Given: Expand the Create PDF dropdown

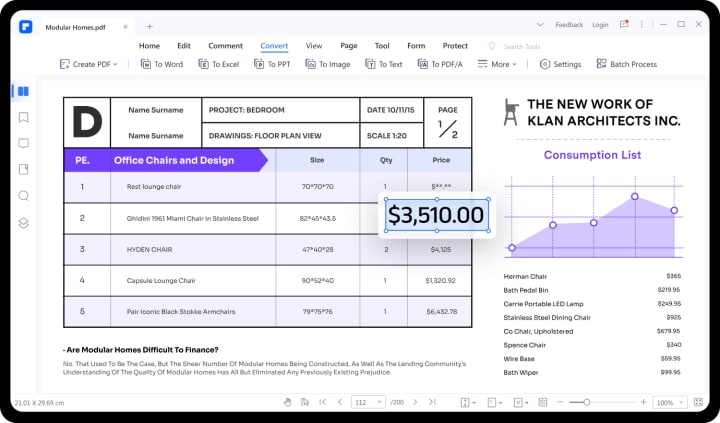Looking at the screenshot, I should [89, 64].
